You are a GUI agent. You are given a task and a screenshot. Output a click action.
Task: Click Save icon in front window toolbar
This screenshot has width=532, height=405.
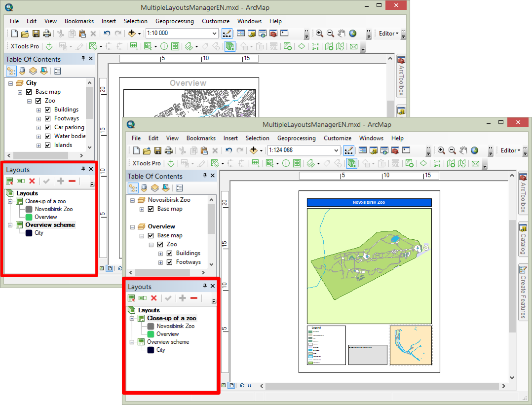[158, 150]
